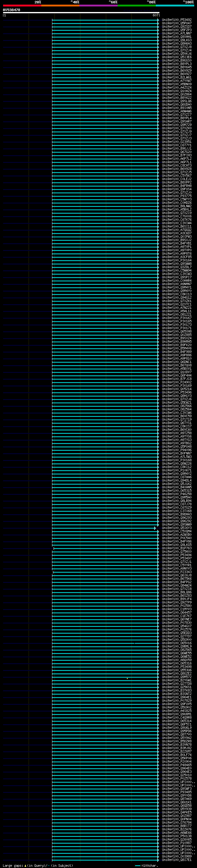The height and width of the screenshot is (868, 197).
Task: Select hit label UniRef100_C0HDZ6
Action: tap(177, 203)
